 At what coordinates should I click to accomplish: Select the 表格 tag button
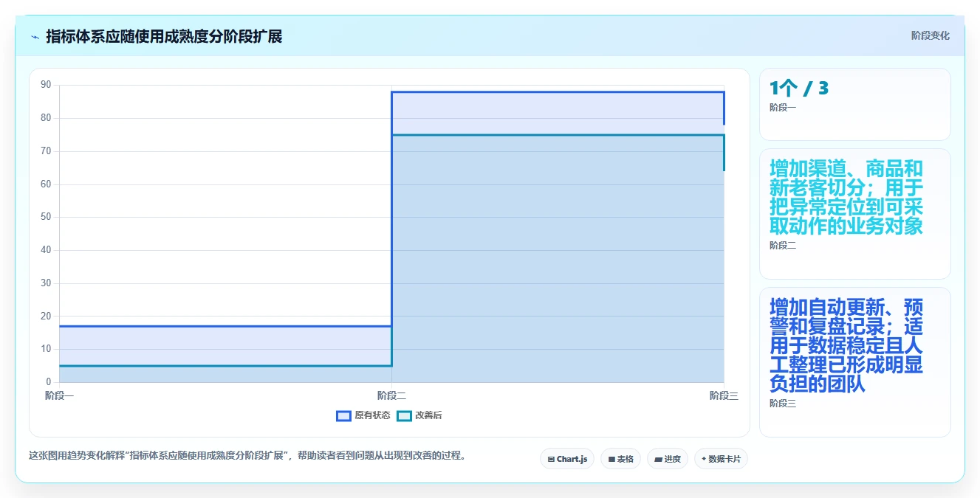coord(620,459)
